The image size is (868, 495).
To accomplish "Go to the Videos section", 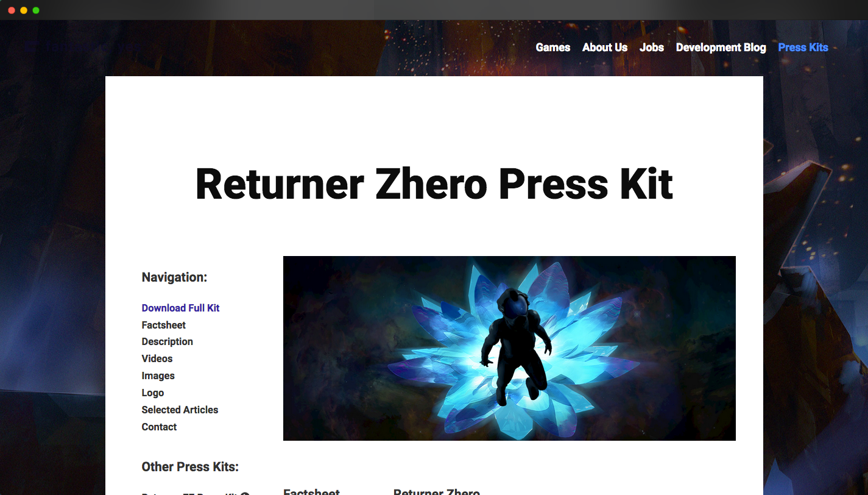I will pos(157,358).
